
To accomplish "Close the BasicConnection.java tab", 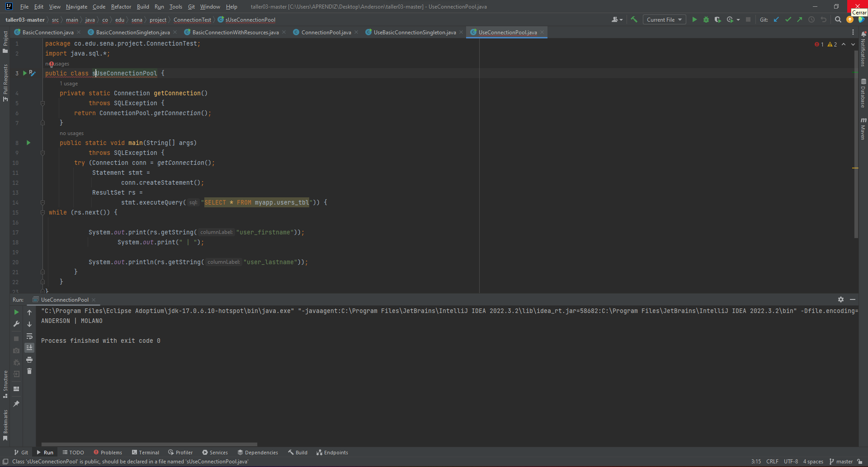I will tap(79, 32).
